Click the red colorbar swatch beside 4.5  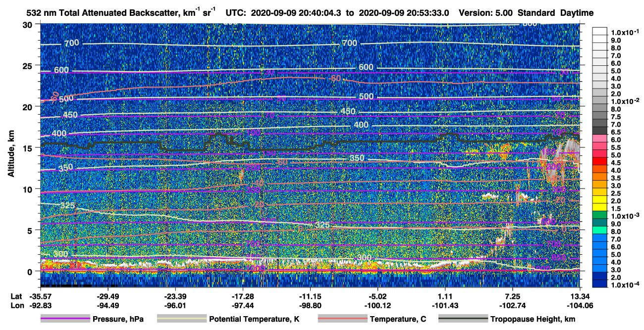click(600, 162)
